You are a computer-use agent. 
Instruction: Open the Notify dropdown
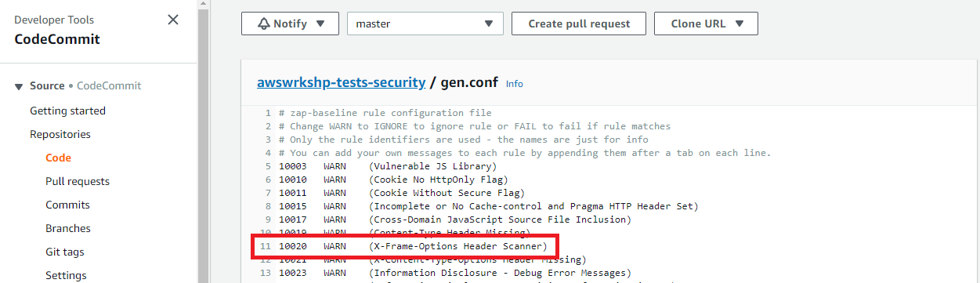290,24
